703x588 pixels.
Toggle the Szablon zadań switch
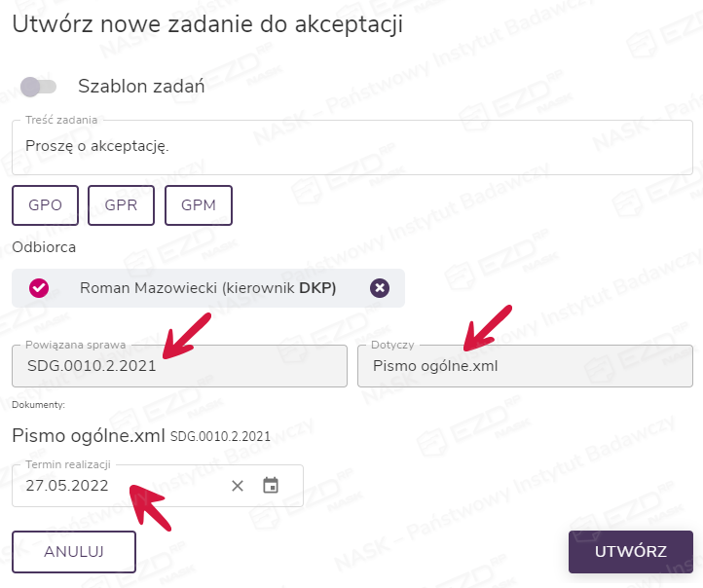tap(39, 87)
